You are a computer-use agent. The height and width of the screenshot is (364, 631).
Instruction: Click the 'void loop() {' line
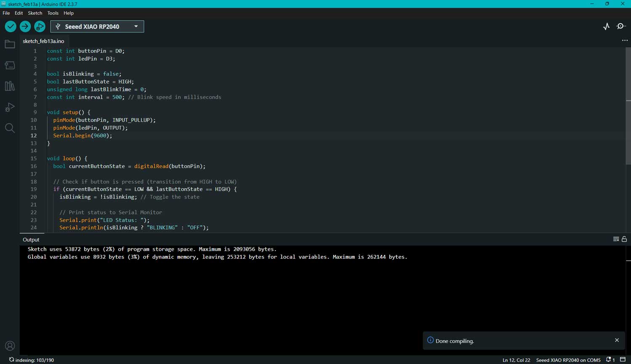67,158
